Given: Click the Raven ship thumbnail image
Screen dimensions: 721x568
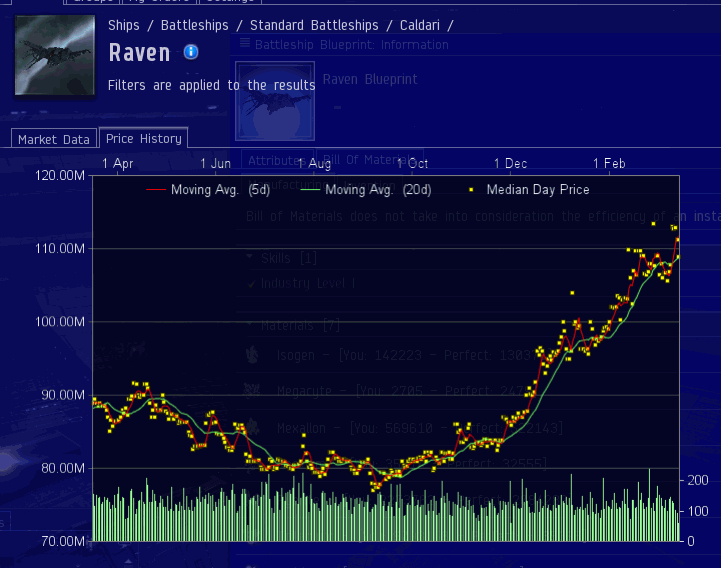Looking at the screenshot, I should point(55,55).
